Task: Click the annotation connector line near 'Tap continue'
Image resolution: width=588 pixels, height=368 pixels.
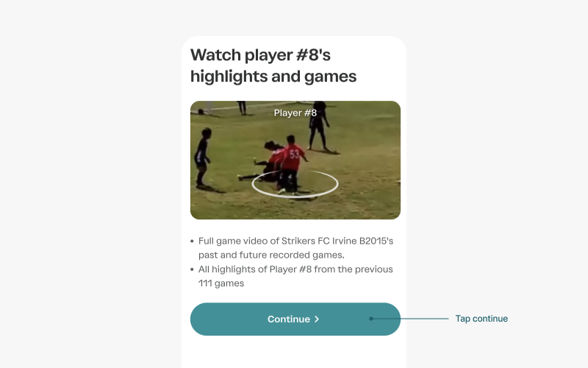Action: (411, 319)
